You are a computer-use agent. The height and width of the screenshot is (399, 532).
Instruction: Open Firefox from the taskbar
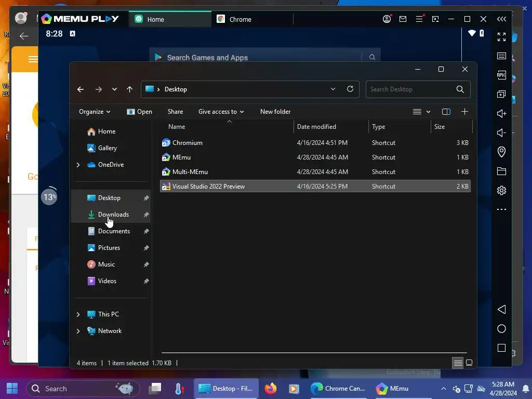pos(270,389)
